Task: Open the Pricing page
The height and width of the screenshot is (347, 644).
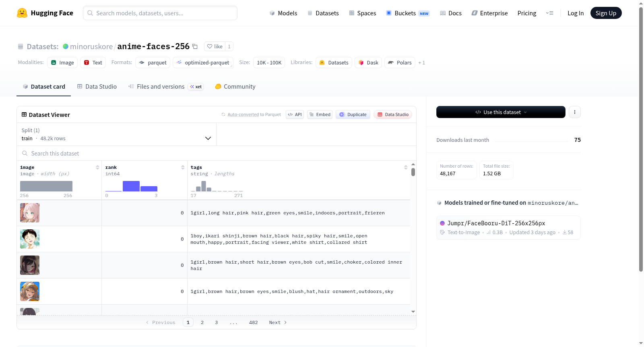Action: [527, 13]
